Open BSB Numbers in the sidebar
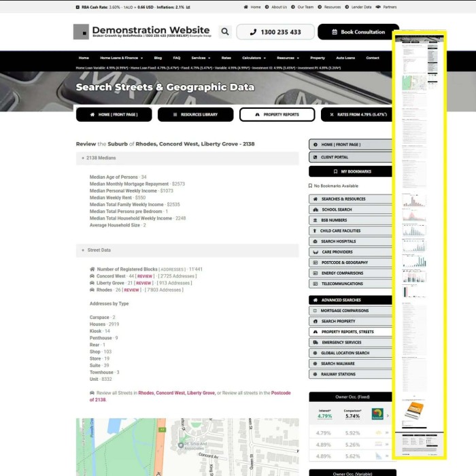 click(x=350, y=220)
